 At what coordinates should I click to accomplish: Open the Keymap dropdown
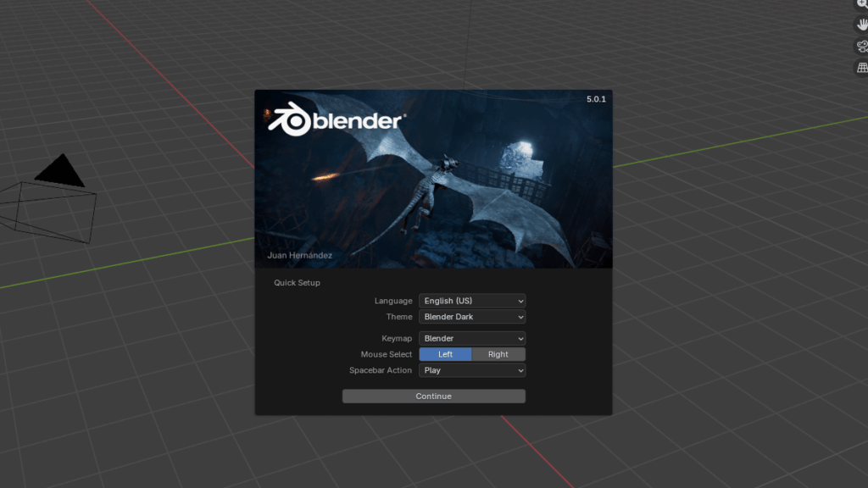[x=472, y=338]
